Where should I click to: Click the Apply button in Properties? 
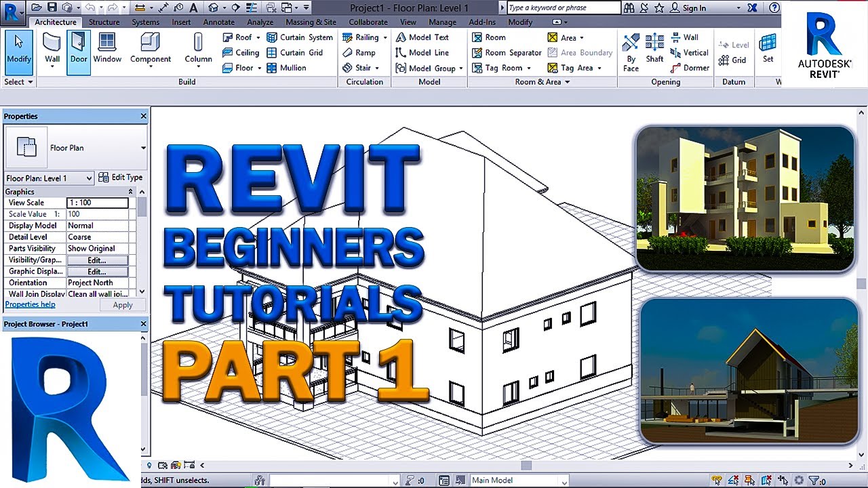(x=123, y=305)
